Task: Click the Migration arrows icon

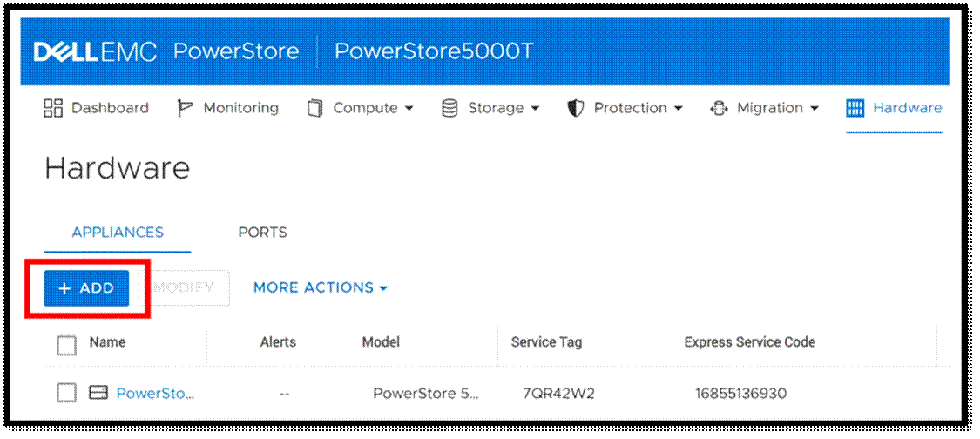Action: tap(719, 109)
